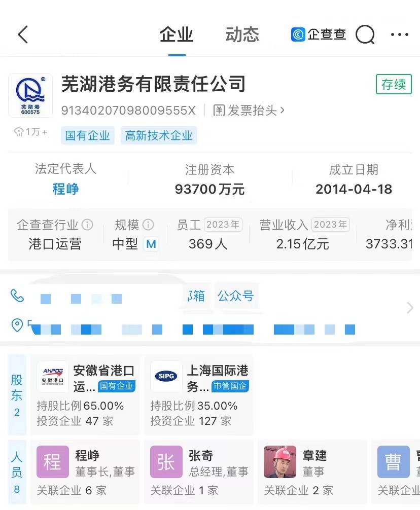
Task: Tap the location pin icon
Action: pyautogui.click(x=17, y=325)
